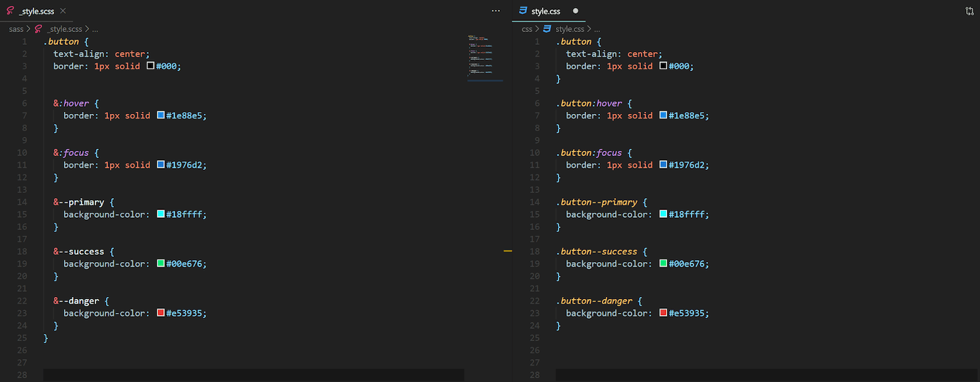
Task: Close the _style.scss tab
Action: [63, 11]
